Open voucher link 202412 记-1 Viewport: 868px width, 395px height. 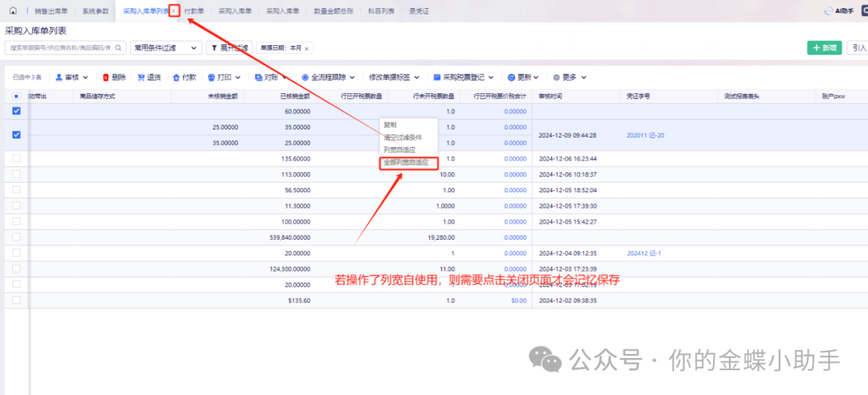click(644, 253)
